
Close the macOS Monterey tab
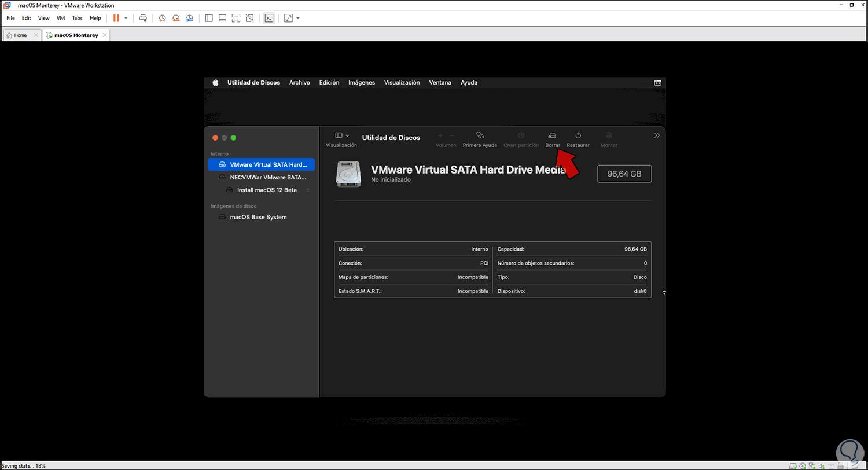pyautogui.click(x=104, y=35)
